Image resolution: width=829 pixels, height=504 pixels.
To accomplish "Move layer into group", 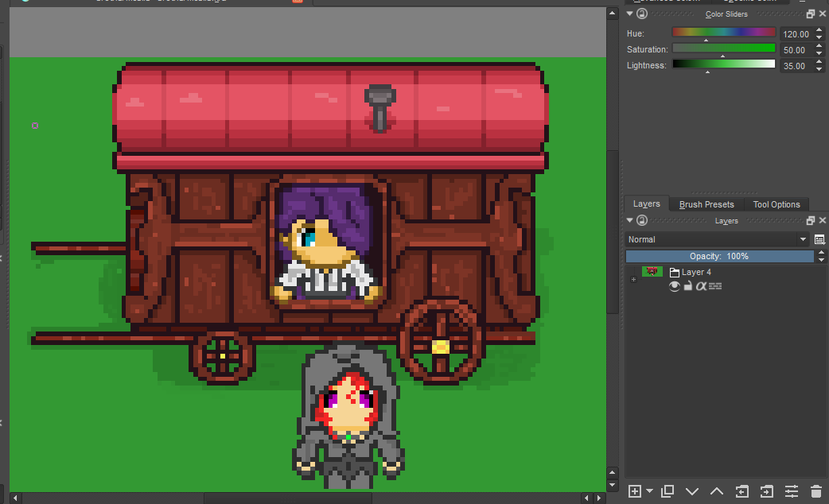I will point(767,491).
